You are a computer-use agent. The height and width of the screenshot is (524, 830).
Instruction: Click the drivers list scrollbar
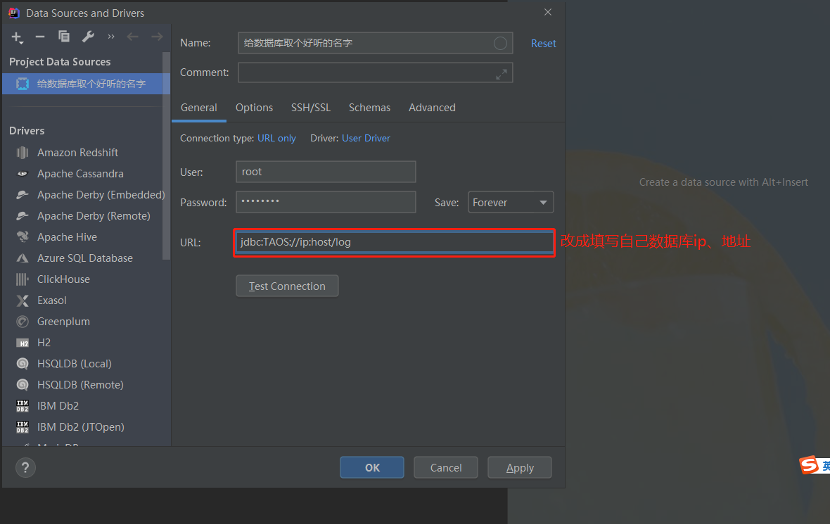(x=166, y=156)
